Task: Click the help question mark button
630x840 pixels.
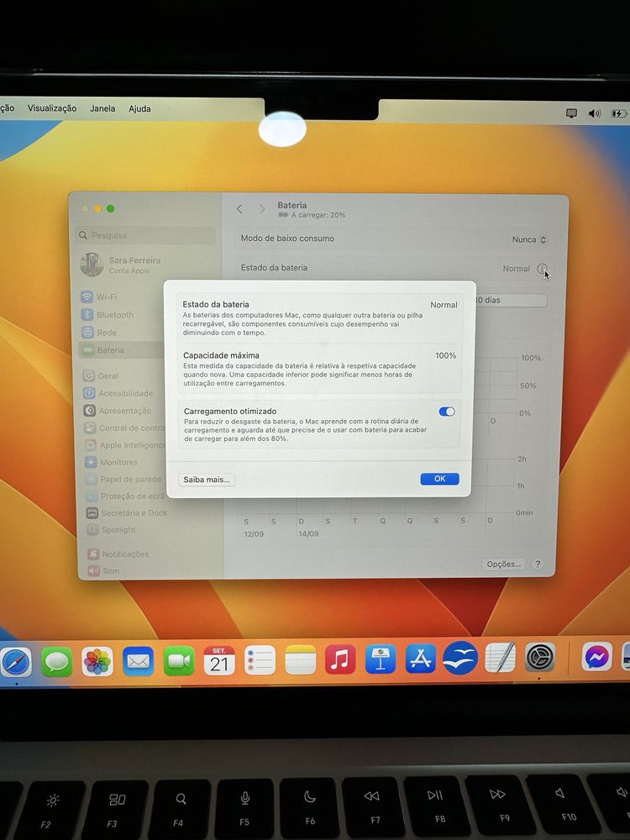Action: click(538, 564)
